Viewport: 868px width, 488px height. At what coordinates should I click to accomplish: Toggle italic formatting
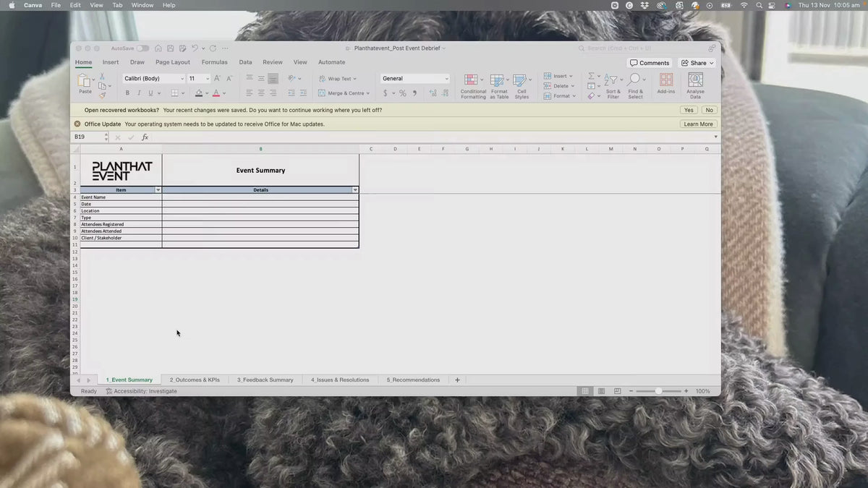pos(139,93)
